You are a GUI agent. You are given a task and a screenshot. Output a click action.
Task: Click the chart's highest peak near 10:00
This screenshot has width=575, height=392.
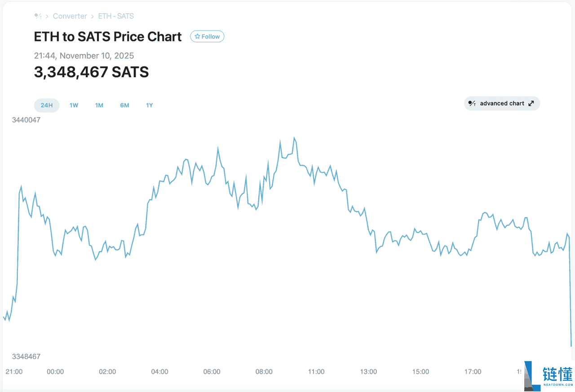(294, 138)
